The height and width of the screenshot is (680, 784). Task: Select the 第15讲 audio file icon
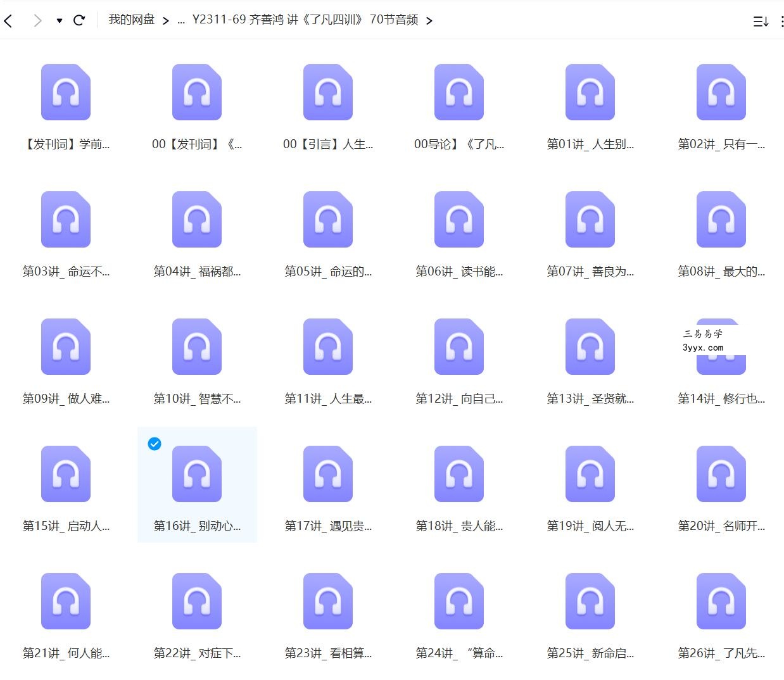(x=66, y=474)
